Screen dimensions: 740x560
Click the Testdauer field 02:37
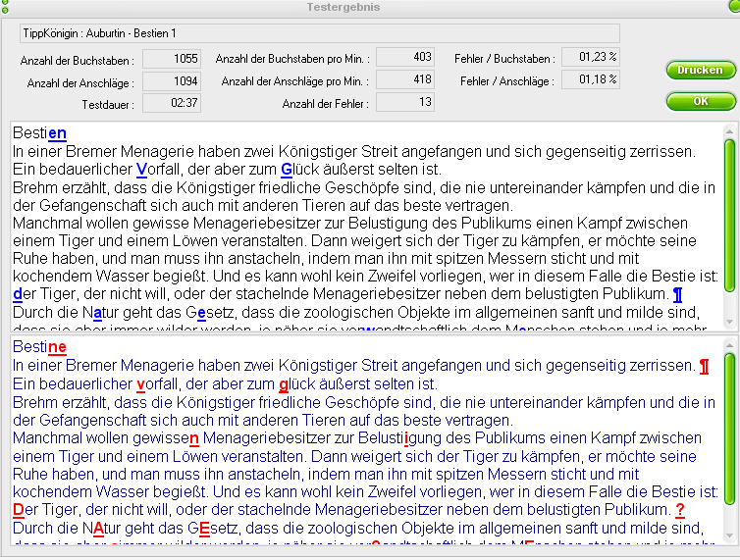point(172,103)
